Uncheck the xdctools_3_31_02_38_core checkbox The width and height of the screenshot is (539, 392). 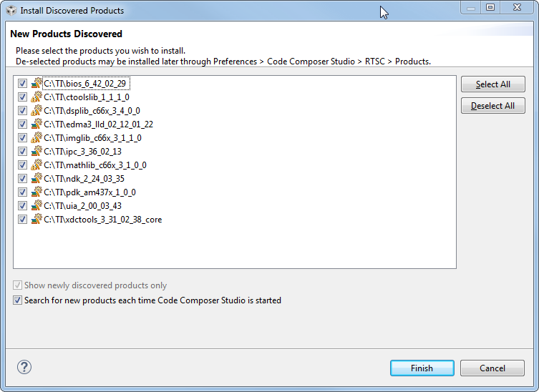(x=22, y=219)
